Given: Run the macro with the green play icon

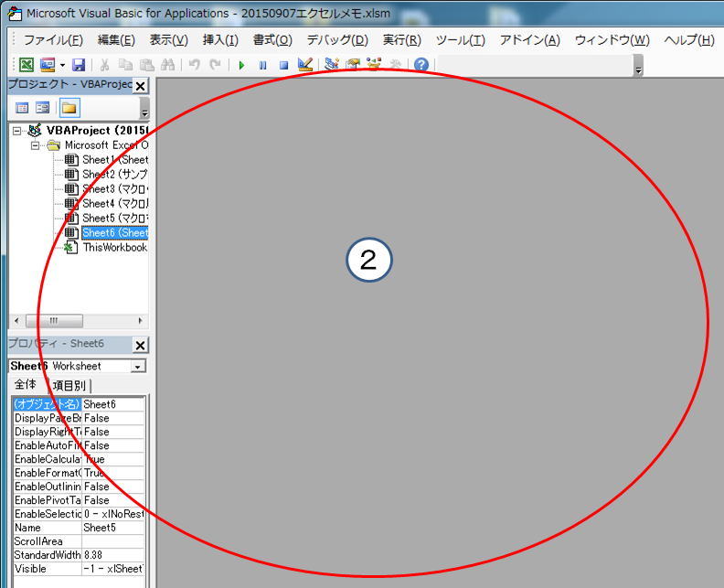Looking at the screenshot, I should click(x=241, y=65).
